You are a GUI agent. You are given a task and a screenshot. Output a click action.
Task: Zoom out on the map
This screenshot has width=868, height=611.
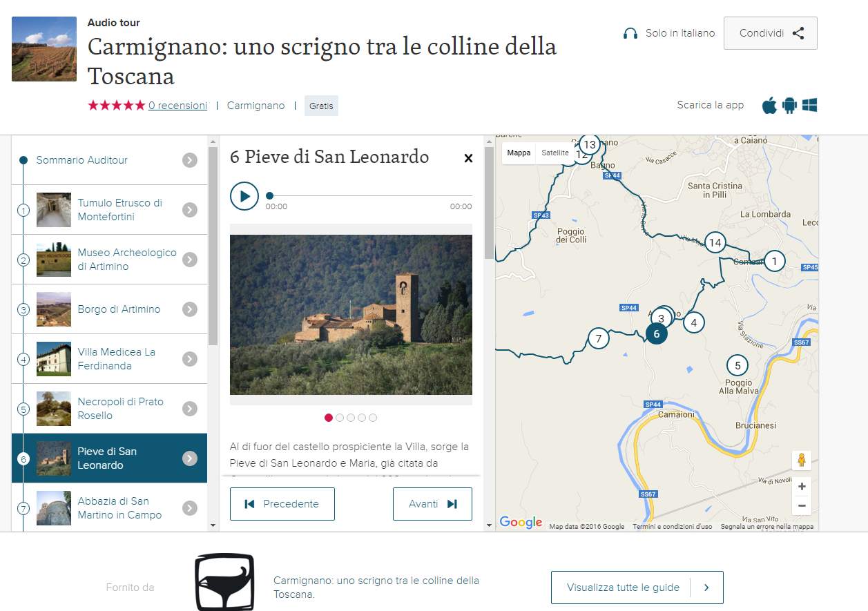(x=802, y=506)
